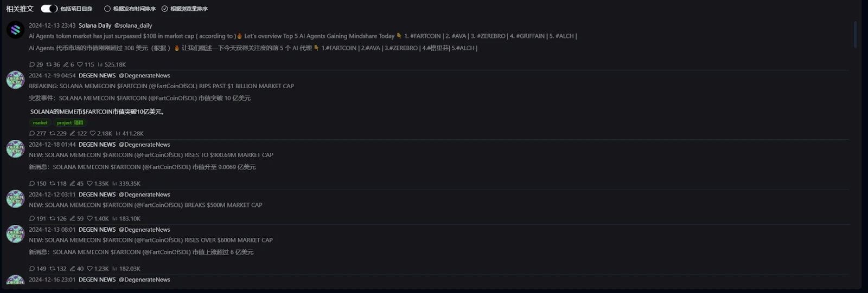
Task: Click views chart icon showing 411.28K
Action: (x=118, y=133)
